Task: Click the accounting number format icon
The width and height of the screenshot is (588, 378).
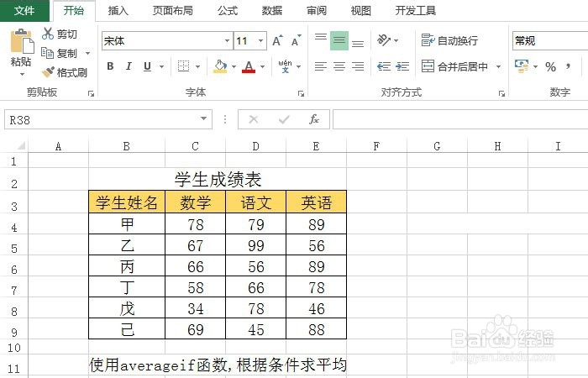Action: click(x=522, y=66)
